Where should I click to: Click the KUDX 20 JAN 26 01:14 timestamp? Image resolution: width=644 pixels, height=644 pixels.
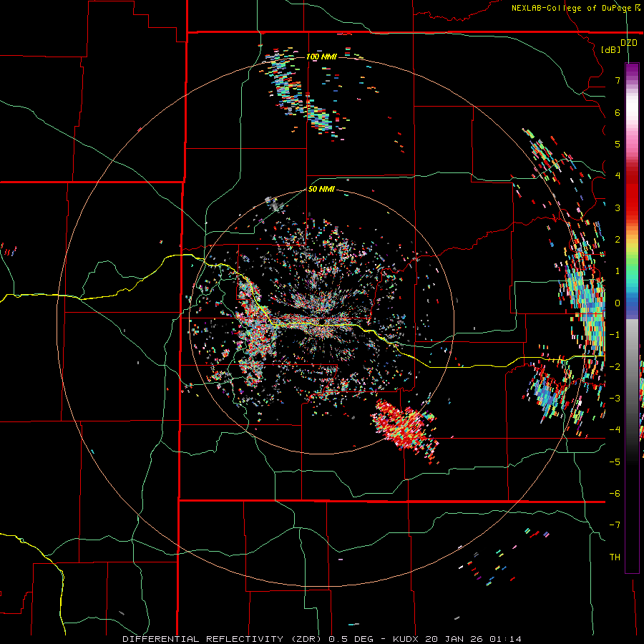(x=457, y=639)
